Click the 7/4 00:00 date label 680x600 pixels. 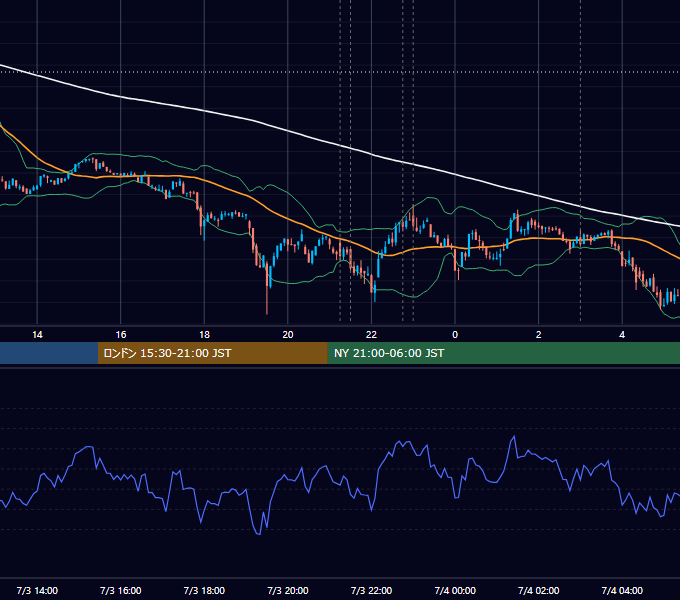tap(455, 590)
